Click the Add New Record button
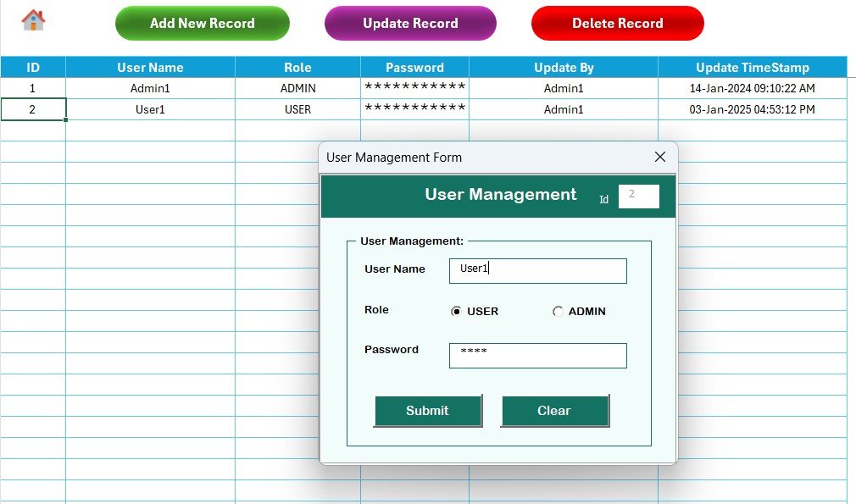This screenshot has width=856, height=504. pyautogui.click(x=202, y=23)
